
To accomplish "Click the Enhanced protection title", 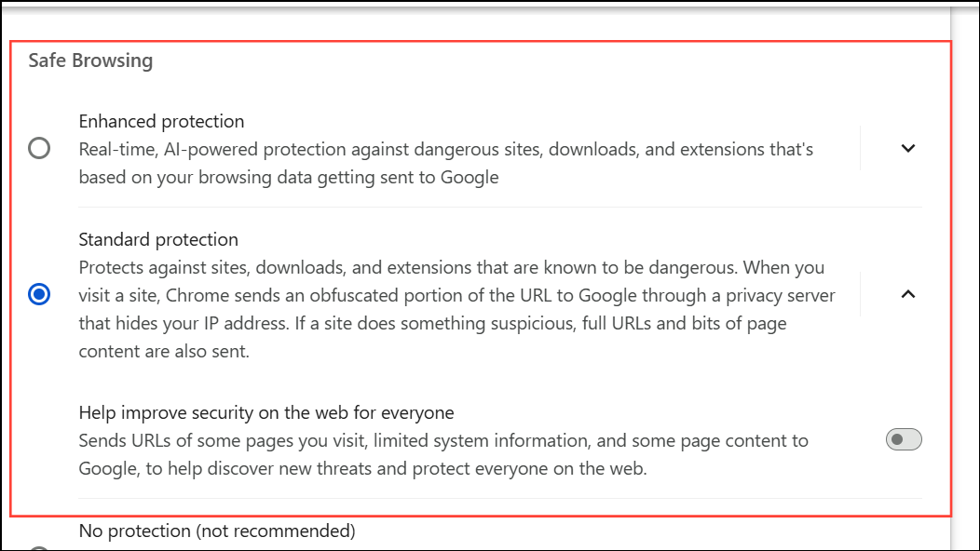I will coord(161,121).
